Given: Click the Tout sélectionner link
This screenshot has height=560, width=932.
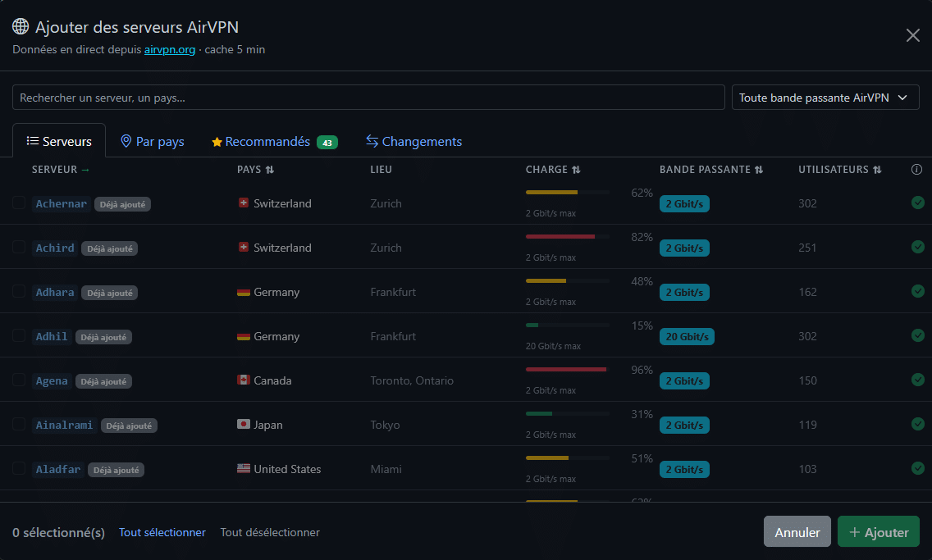Looking at the screenshot, I should [162, 532].
